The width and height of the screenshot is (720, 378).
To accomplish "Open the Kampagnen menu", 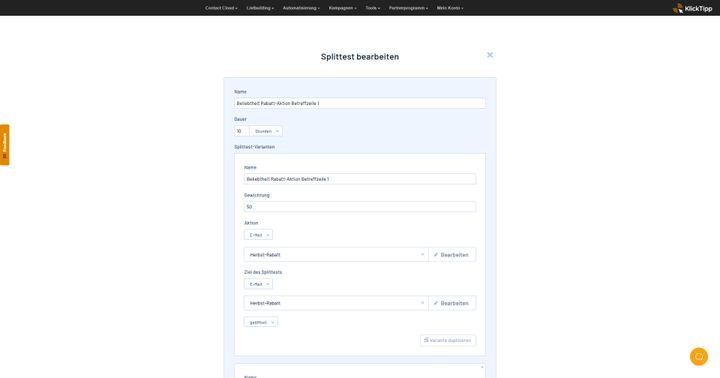I will pyautogui.click(x=343, y=8).
